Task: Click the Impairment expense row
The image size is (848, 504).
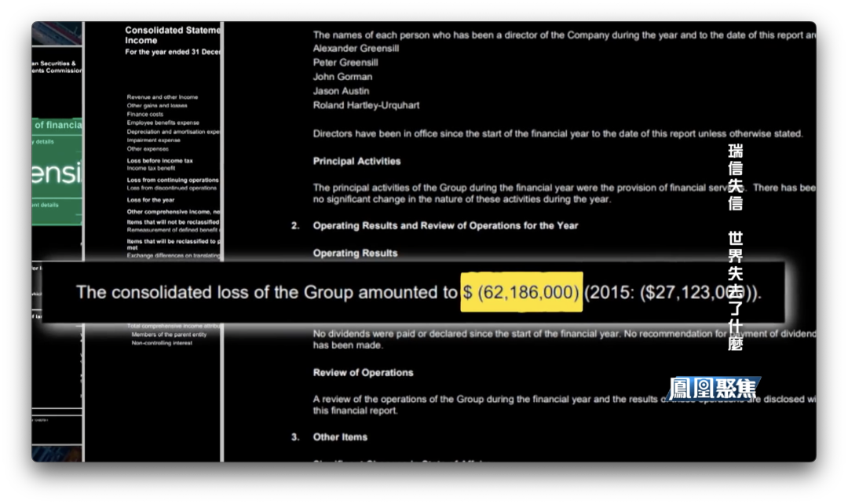Action: pos(154,140)
